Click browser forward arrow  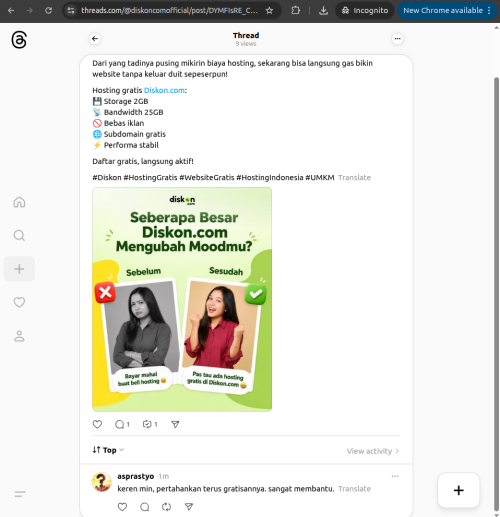(30, 11)
